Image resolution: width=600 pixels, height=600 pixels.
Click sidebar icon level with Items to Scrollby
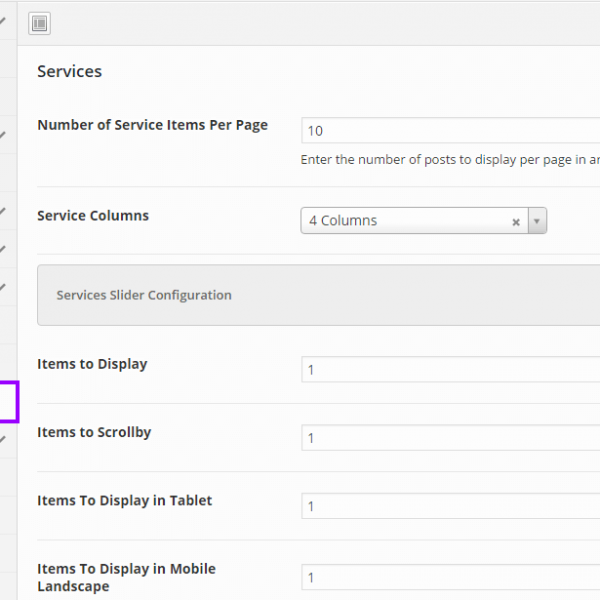4,438
